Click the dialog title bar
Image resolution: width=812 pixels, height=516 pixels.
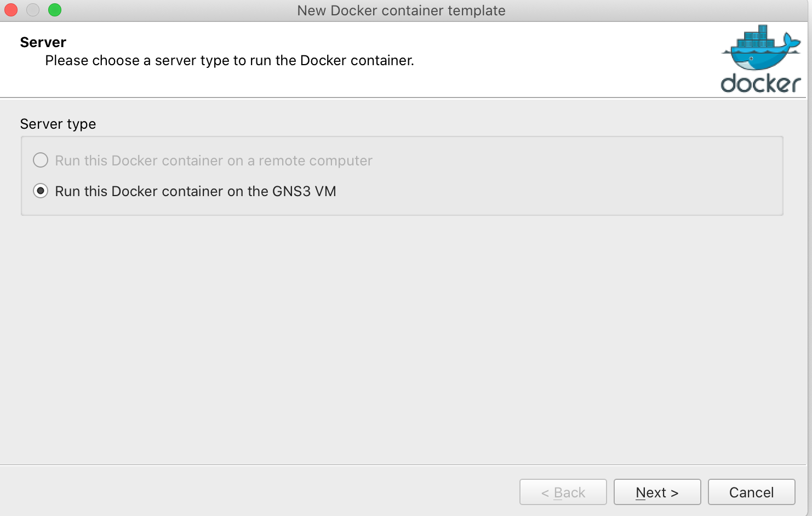pos(274,10)
